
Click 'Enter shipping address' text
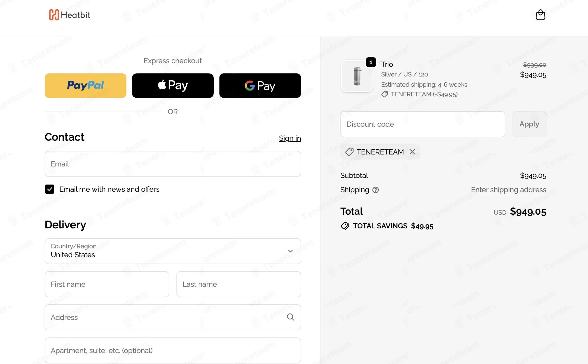[508, 190]
